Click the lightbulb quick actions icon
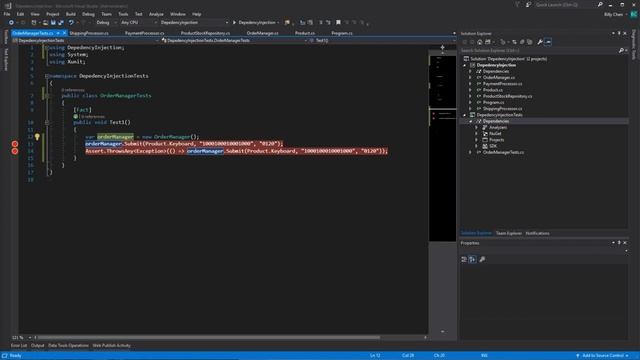Viewport: 640px width, 360px height. click(37, 137)
